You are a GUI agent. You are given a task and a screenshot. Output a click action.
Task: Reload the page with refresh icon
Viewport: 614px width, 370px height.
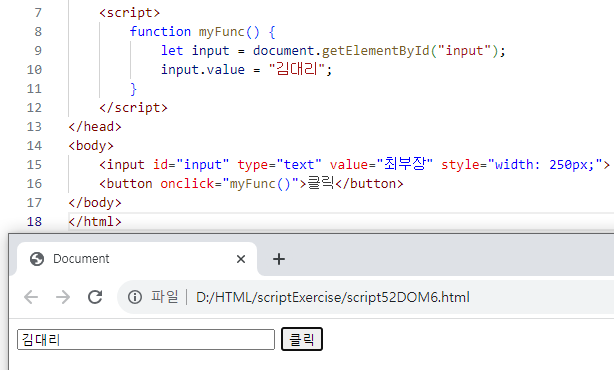95,297
